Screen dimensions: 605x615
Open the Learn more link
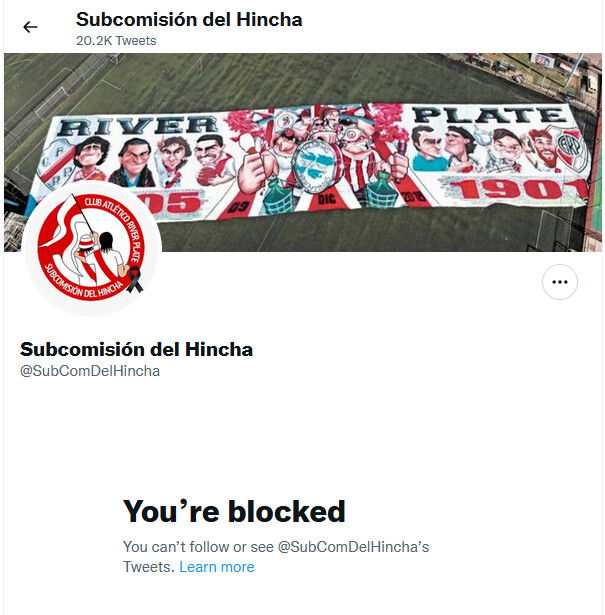(217, 567)
